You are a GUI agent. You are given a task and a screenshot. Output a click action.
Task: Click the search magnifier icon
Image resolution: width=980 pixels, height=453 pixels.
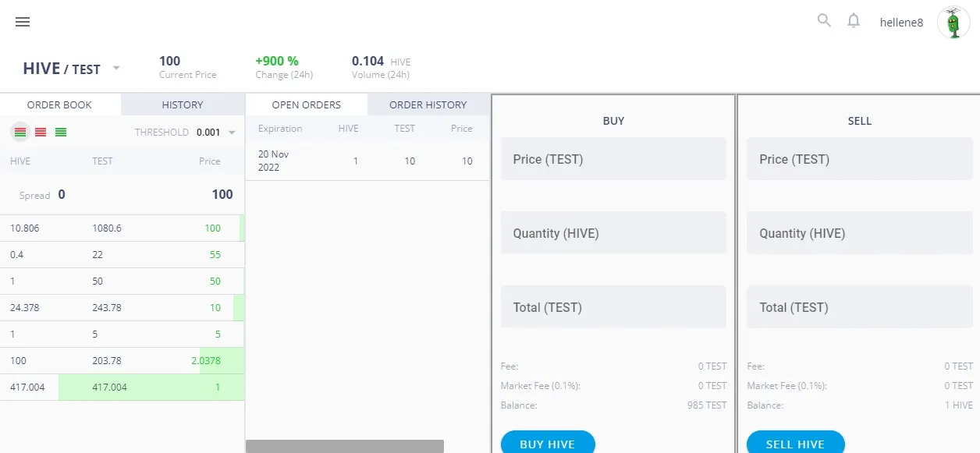click(824, 20)
